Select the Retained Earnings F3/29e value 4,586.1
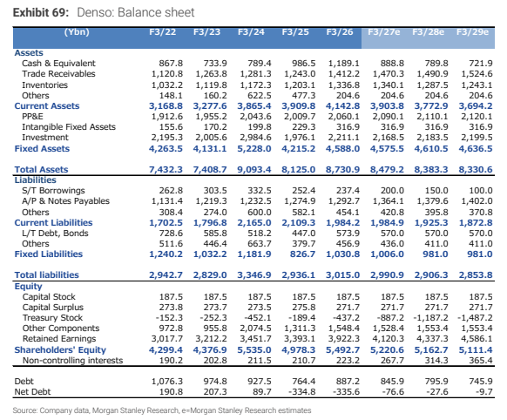 (477, 339)
